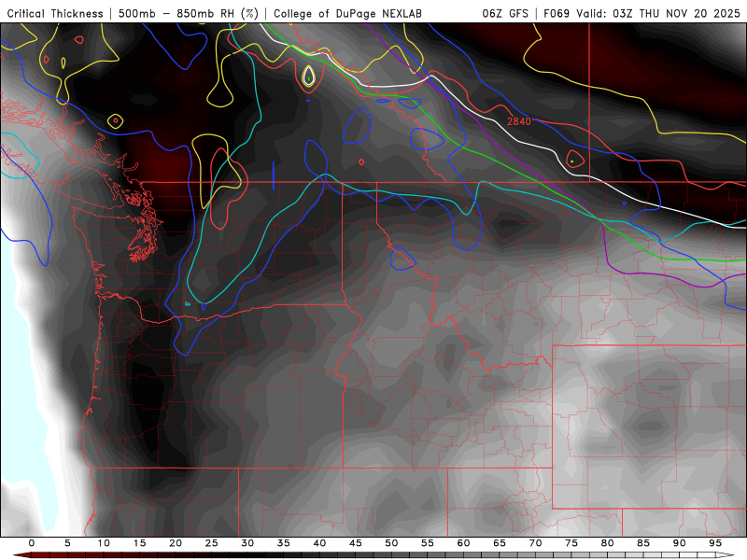Click the "0" tick on the color scale

32,543
